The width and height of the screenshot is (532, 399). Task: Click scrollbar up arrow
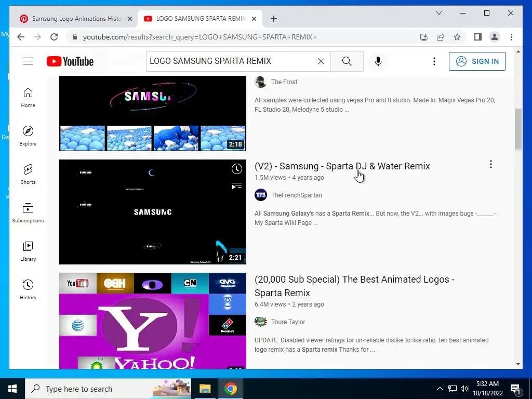[518, 51]
